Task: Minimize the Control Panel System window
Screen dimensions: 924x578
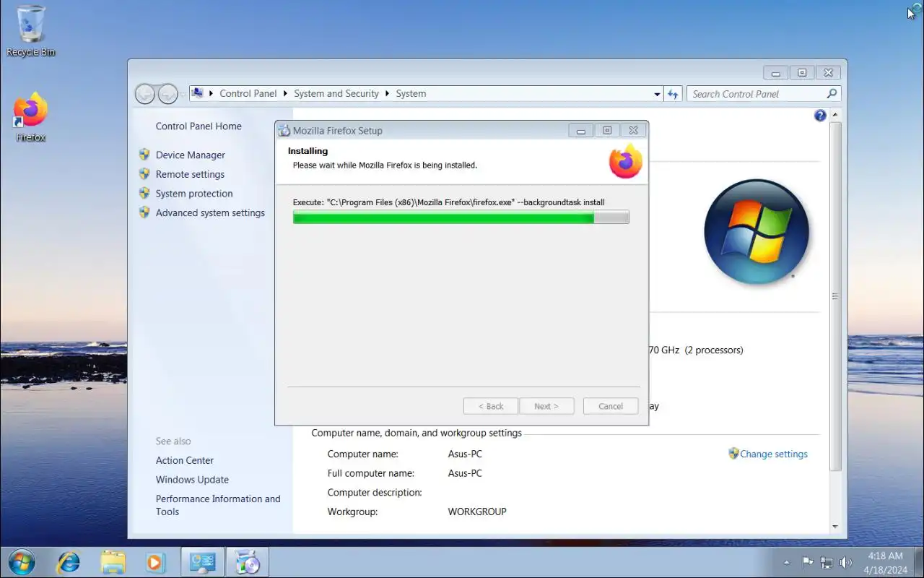Action: click(x=776, y=73)
